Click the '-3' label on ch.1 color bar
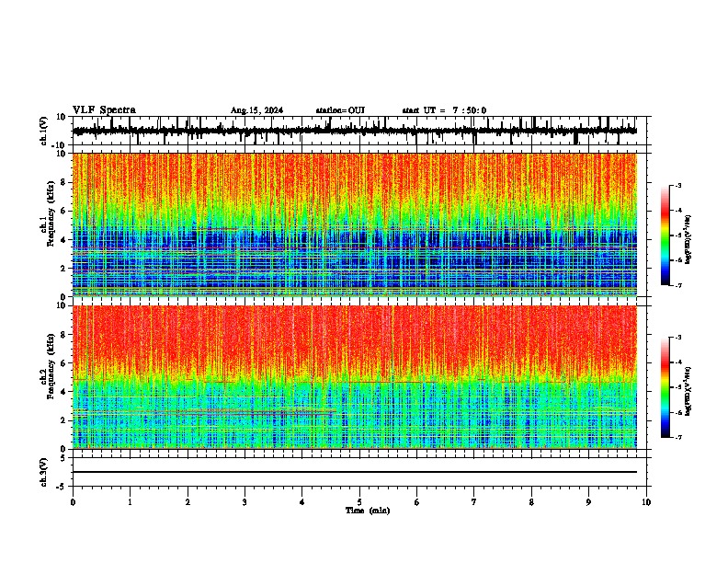 click(x=678, y=186)
